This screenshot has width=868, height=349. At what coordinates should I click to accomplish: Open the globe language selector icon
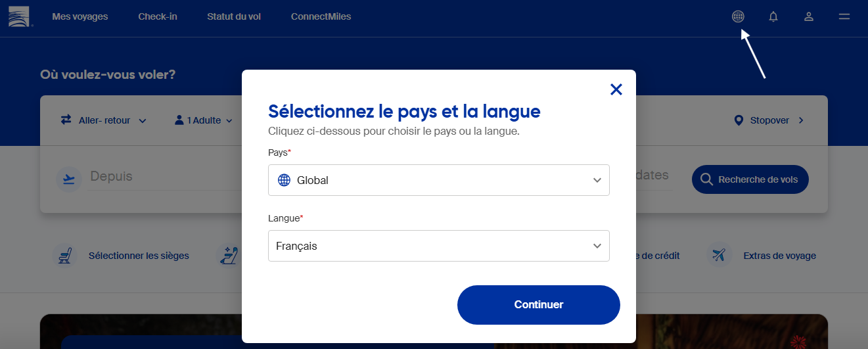[x=738, y=16]
